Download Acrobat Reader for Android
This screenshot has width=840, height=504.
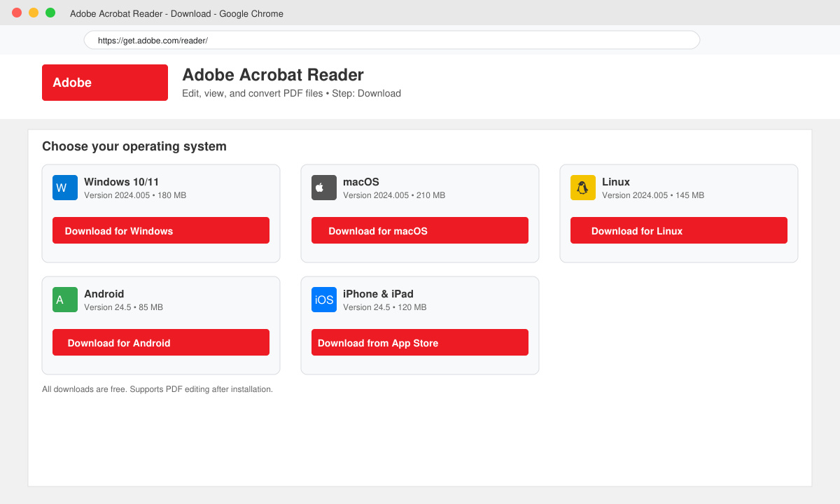(161, 342)
